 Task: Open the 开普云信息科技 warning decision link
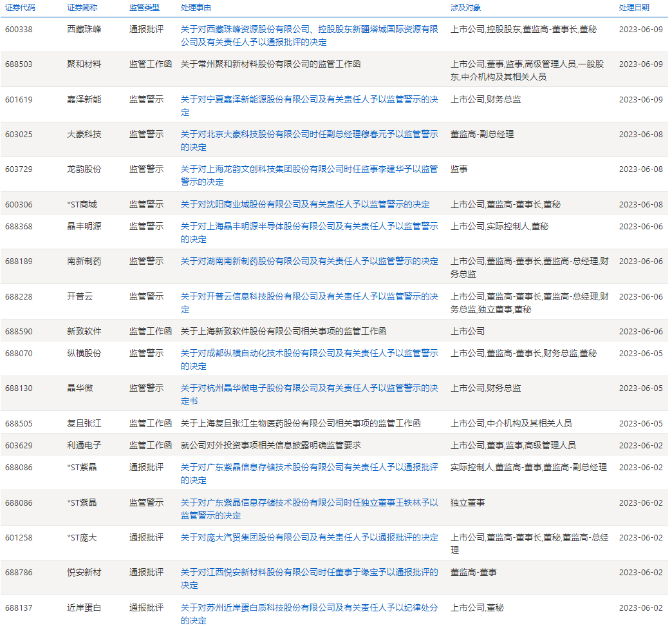pyautogui.click(x=309, y=303)
